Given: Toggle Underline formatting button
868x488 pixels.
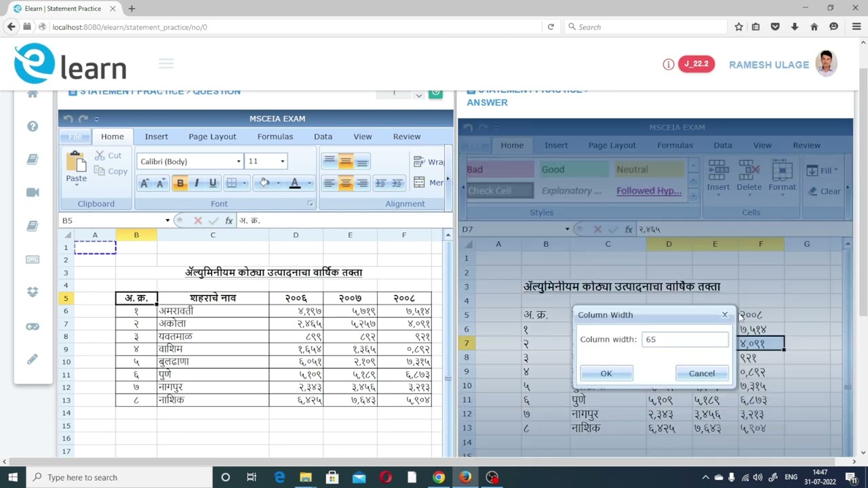Looking at the screenshot, I should (212, 183).
